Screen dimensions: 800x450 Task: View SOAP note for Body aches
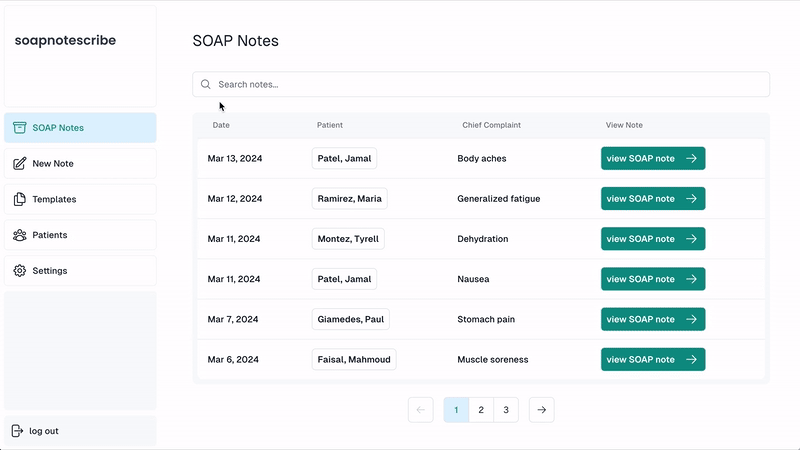[653, 158]
